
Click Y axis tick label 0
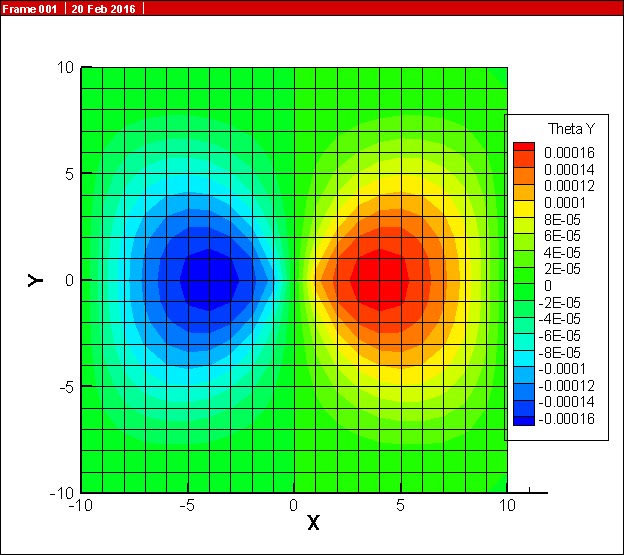[x=70, y=280]
